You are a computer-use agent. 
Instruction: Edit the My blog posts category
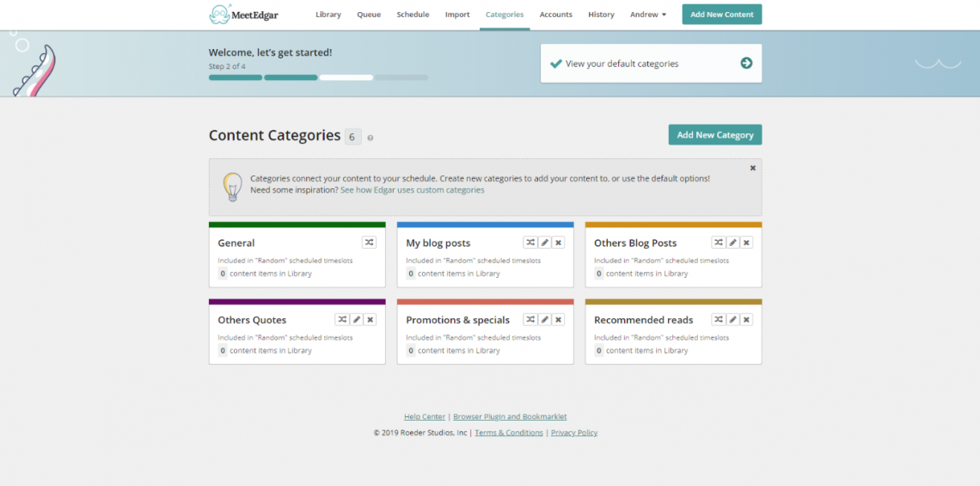pos(545,243)
